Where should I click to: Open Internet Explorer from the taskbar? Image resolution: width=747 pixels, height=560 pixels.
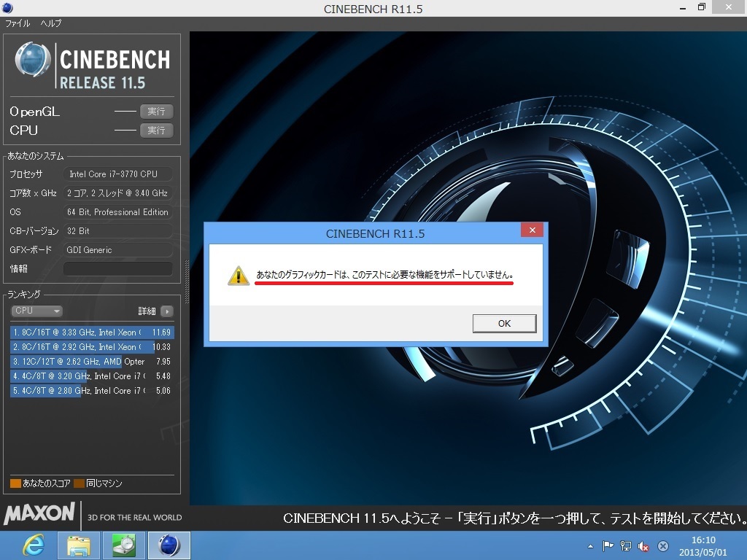tap(34, 545)
